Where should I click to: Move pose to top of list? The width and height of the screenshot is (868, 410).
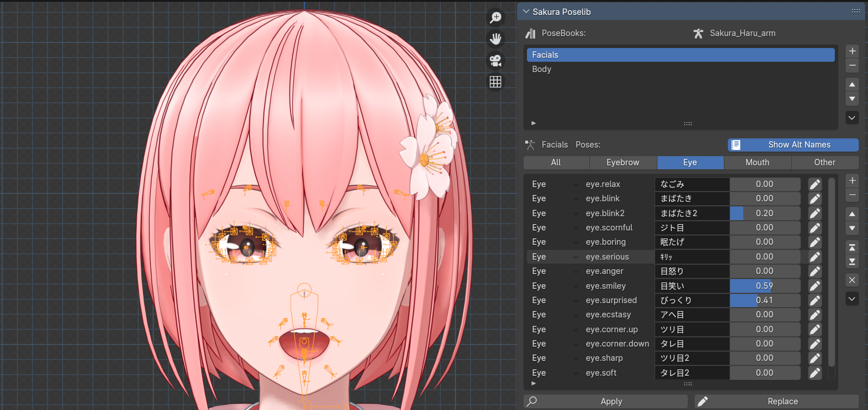[x=852, y=247]
